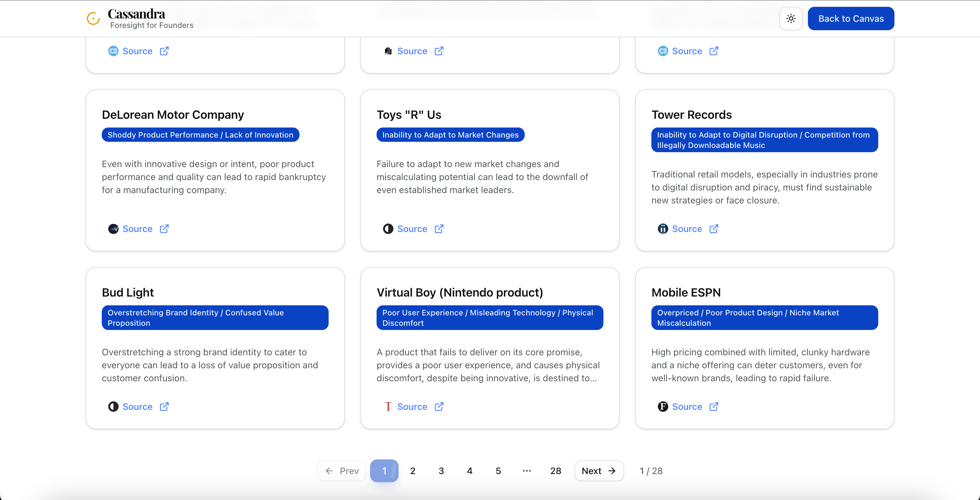
Task: Jump to page 28
Action: click(555, 471)
